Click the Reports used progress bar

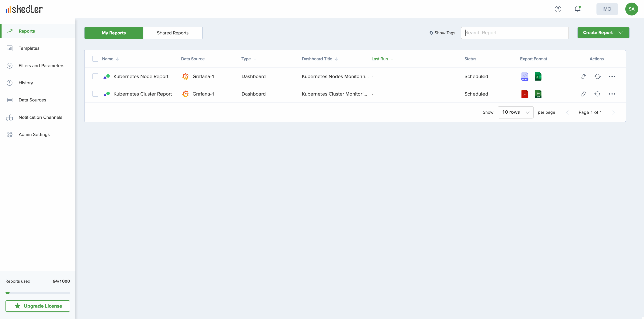[x=38, y=293]
